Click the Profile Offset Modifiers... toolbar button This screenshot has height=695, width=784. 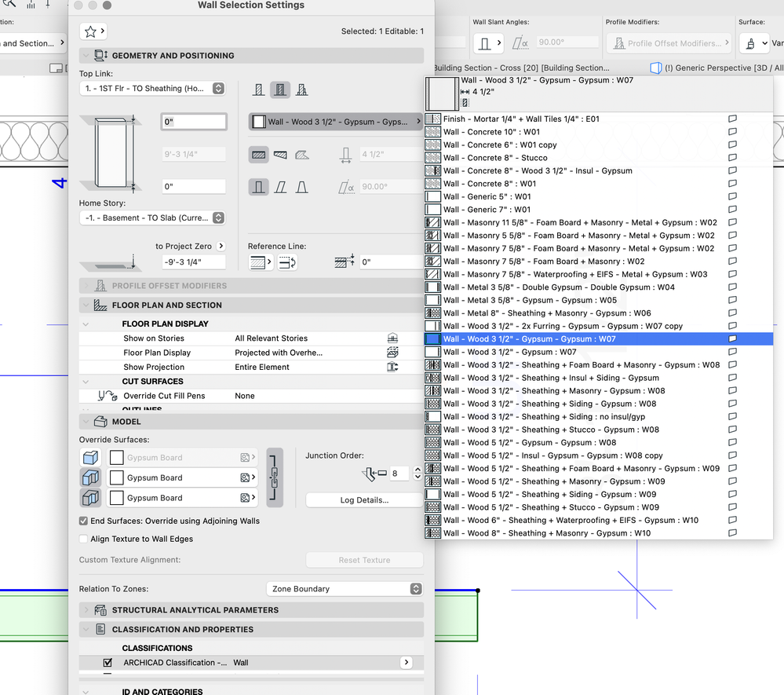[669, 43]
